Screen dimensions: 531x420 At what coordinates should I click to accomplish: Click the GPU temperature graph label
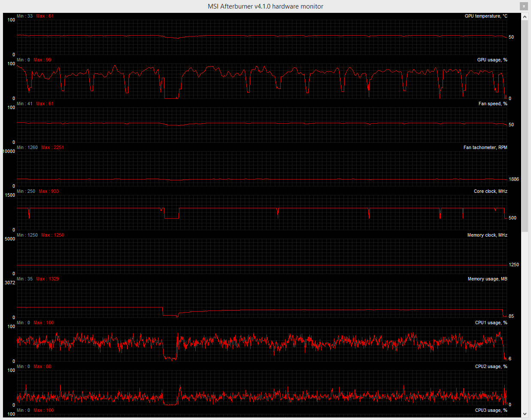coord(486,16)
